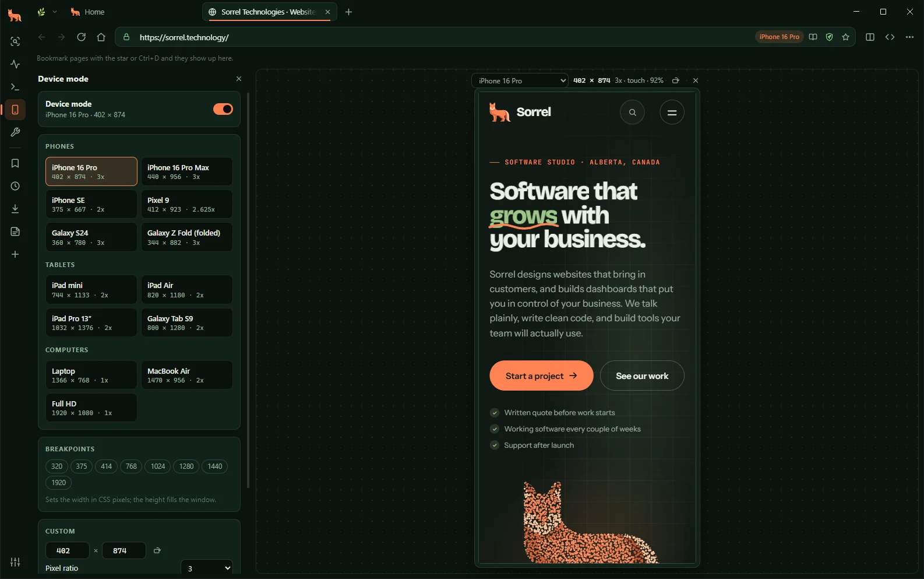Click the custom width input field
Viewport: 924px width, 579px height.
[68, 550]
